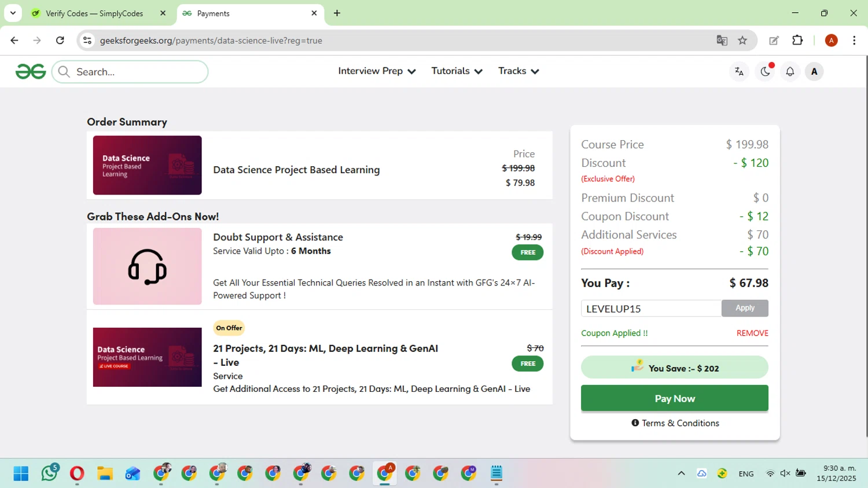
Task: Open the clock showing 9:30 a. m.
Action: click(836, 474)
